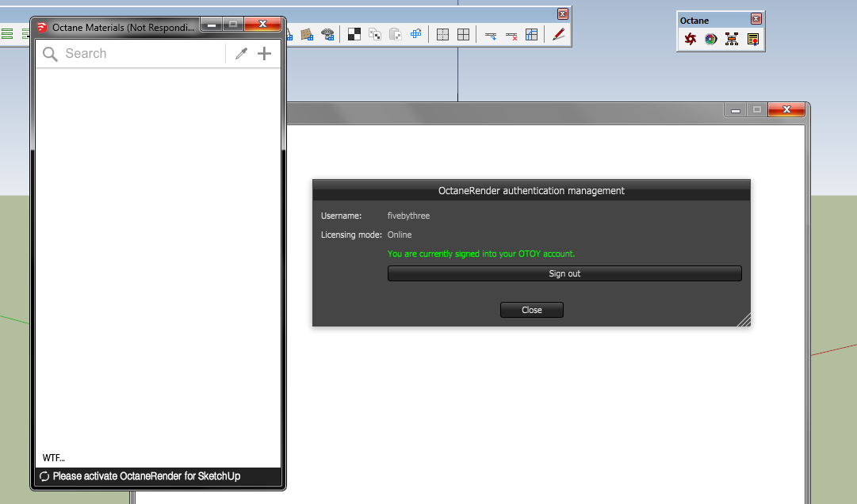The height and width of the screenshot is (504, 857).
Task: Click the refresh icon beside the activate message
Action: click(x=44, y=476)
